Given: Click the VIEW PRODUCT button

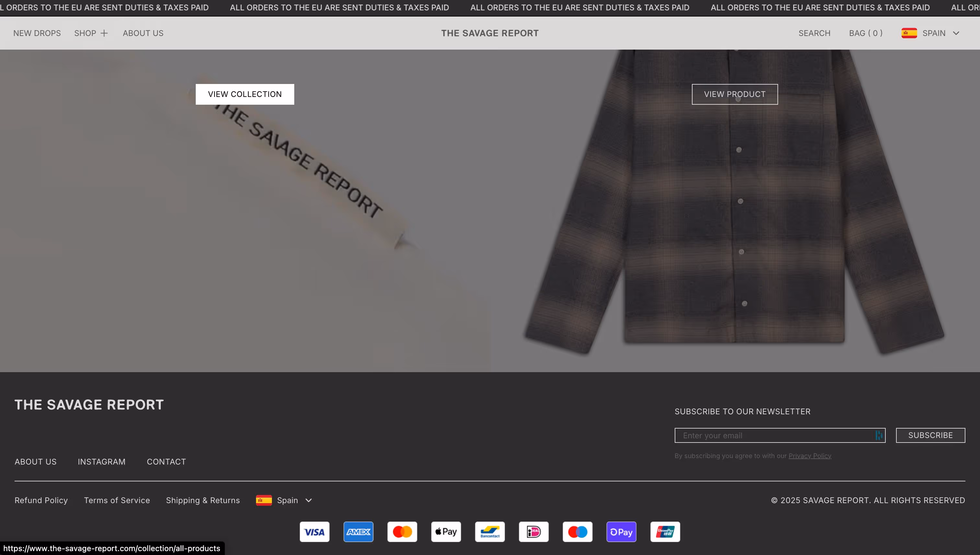Looking at the screenshot, I should coord(734,94).
